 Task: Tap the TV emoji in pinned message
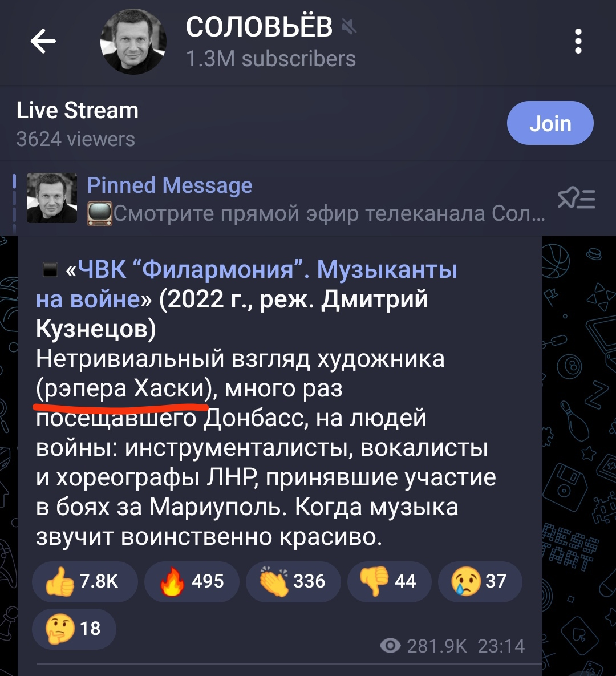(x=100, y=213)
